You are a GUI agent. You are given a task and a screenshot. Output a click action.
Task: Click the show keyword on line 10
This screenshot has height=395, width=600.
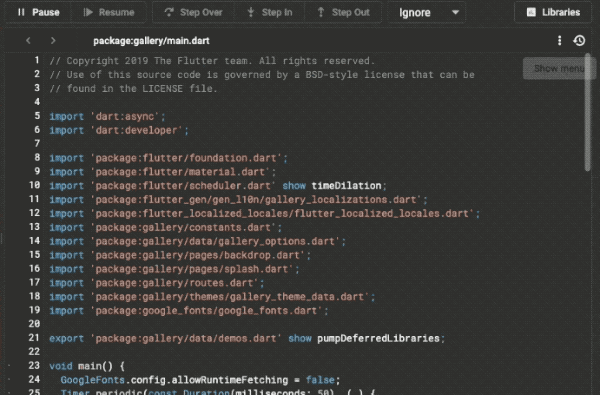[x=294, y=186]
